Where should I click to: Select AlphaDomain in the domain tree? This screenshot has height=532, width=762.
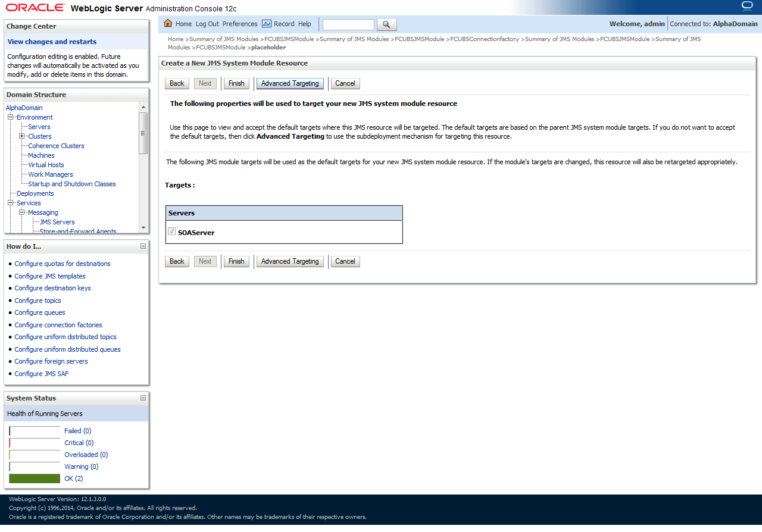(24, 108)
